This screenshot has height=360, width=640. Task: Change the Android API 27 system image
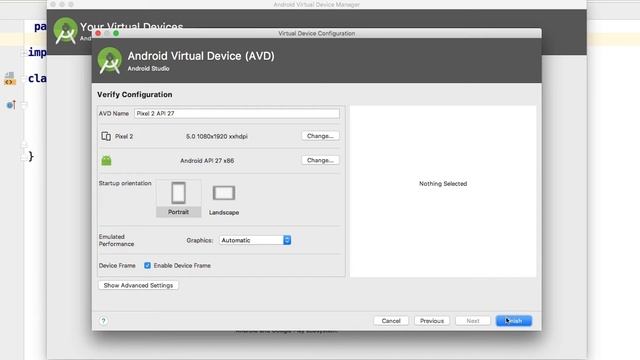click(x=320, y=160)
